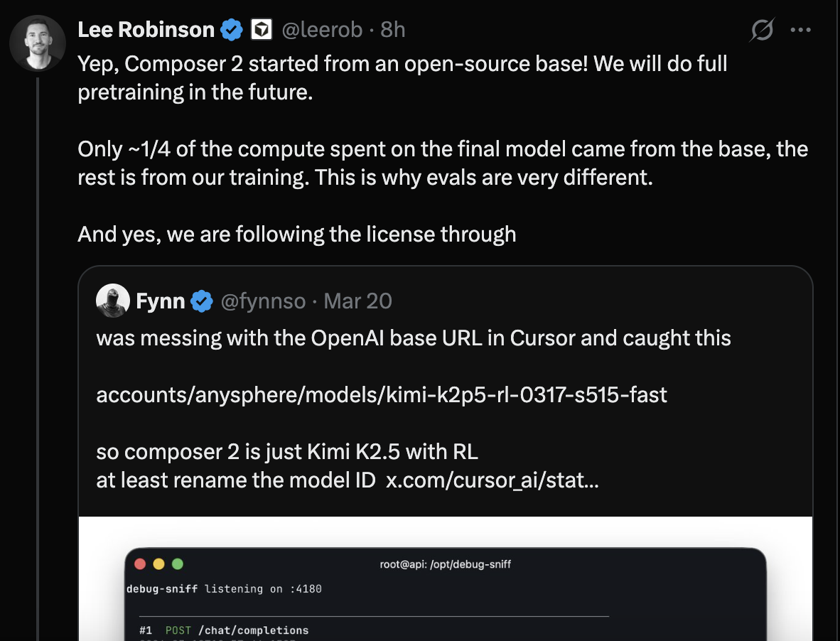Open the post via the 8h timestamp

[393, 30]
